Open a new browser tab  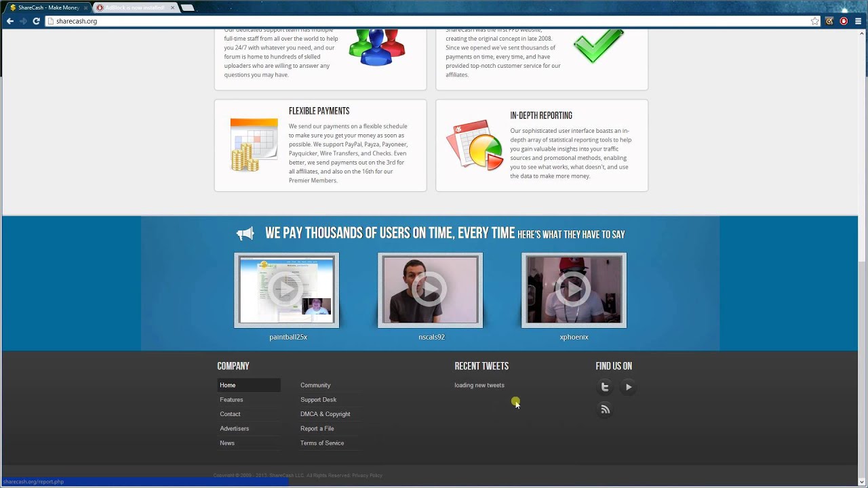188,7
